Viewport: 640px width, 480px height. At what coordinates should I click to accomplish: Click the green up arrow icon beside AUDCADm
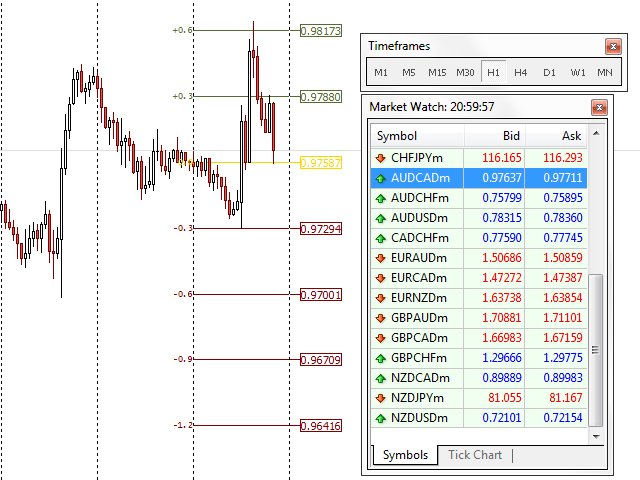pyautogui.click(x=381, y=178)
